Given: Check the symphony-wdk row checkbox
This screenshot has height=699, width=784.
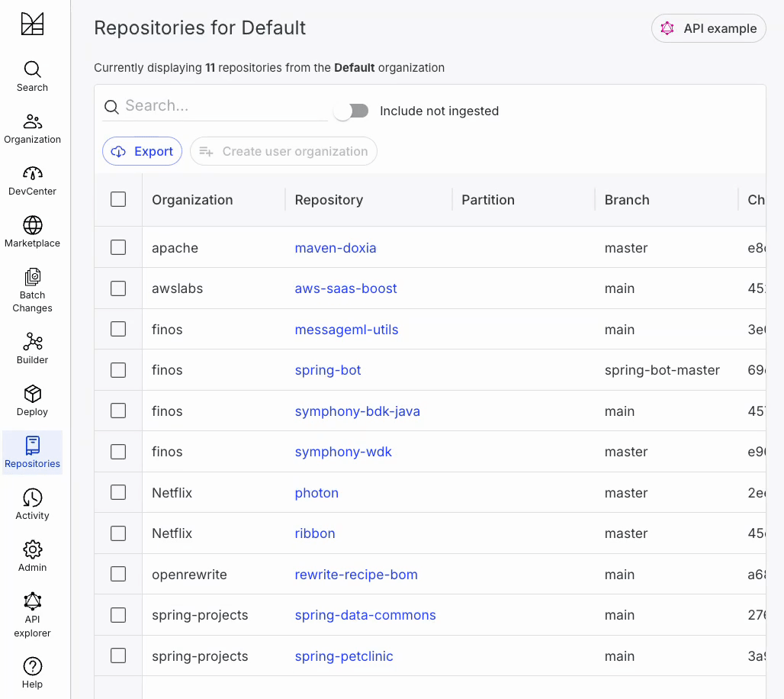Looking at the screenshot, I should coord(118,451).
